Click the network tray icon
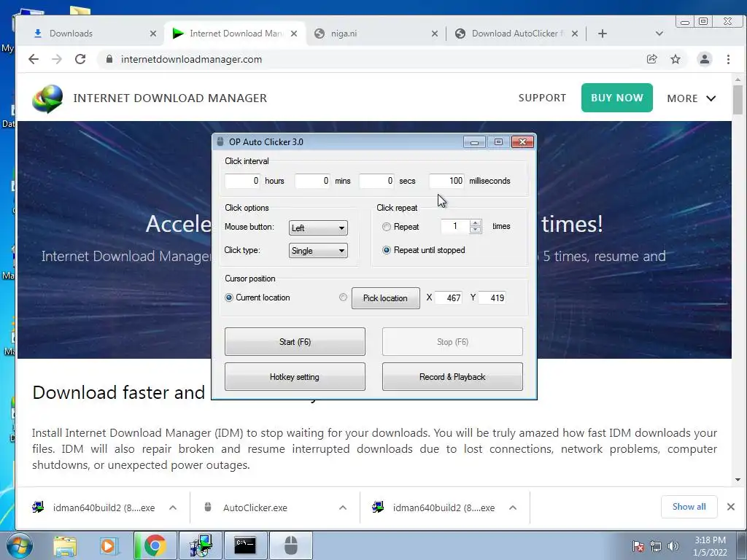Image resolution: width=747 pixels, height=560 pixels. point(656,546)
